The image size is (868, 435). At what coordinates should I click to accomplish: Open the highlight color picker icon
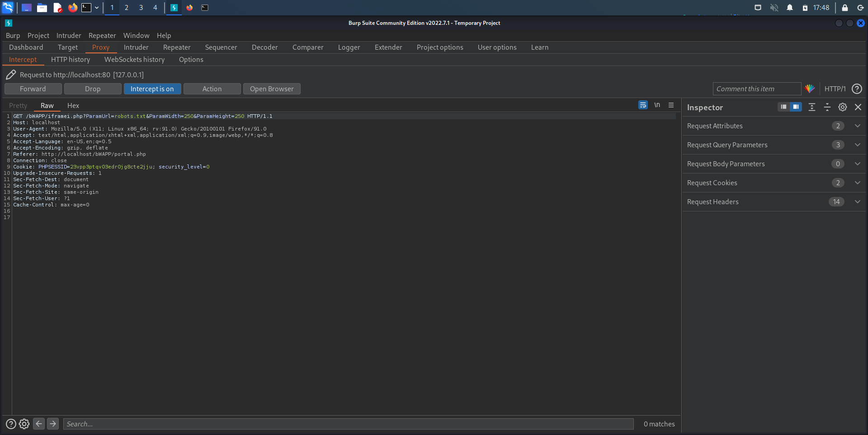click(x=810, y=89)
